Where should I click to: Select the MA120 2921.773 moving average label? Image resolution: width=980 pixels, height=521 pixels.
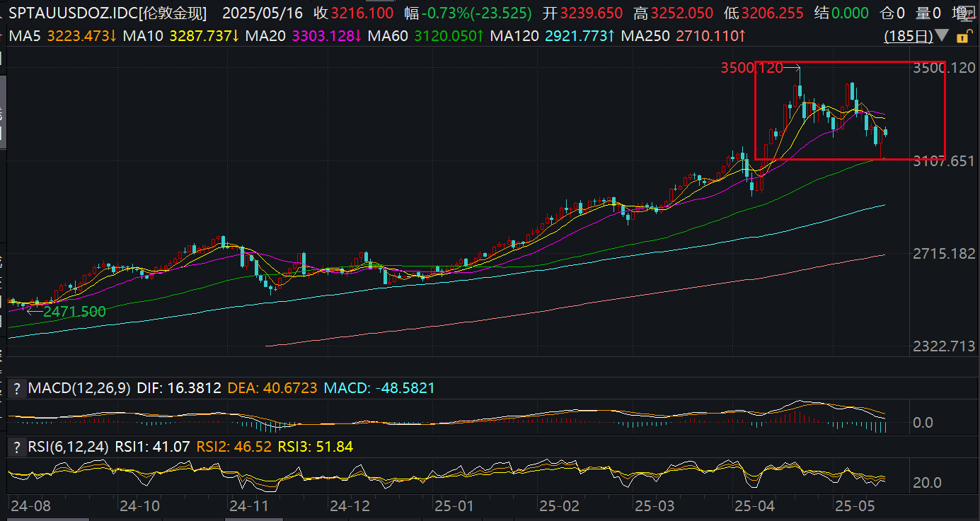[x=553, y=36]
